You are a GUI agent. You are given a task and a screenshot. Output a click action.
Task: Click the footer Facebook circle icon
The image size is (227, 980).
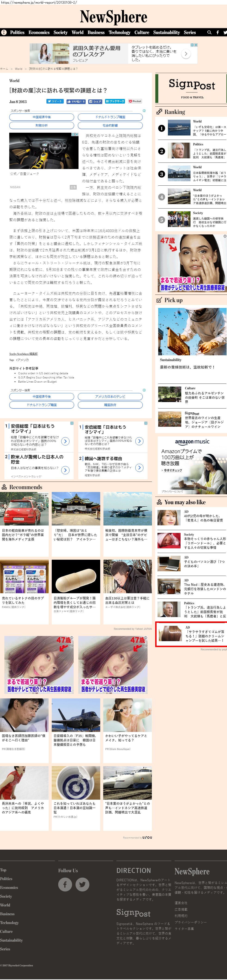(65, 885)
